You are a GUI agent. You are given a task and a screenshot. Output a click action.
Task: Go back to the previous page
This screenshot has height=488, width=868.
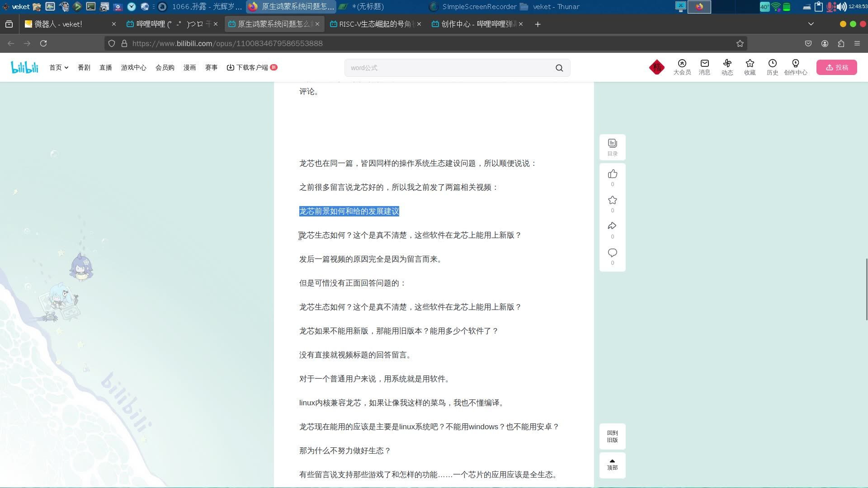(x=11, y=43)
